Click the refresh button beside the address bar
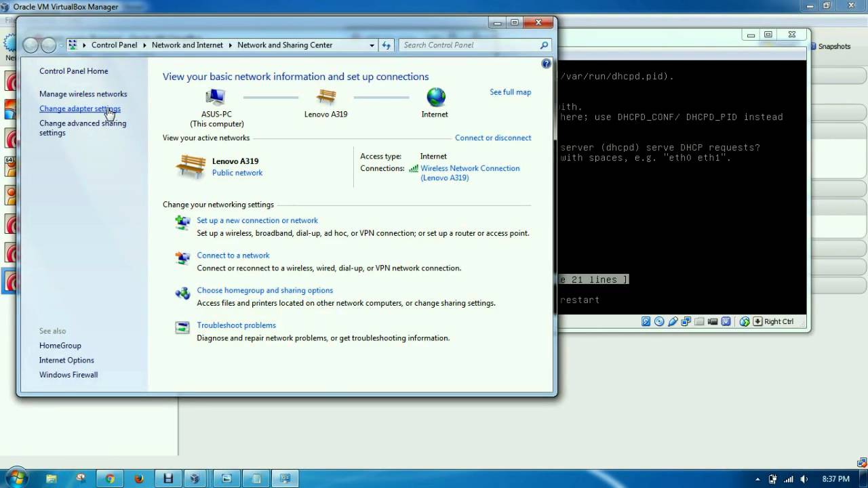The width and height of the screenshot is (868, 488). pyautogui.click(x=387, y=45)
